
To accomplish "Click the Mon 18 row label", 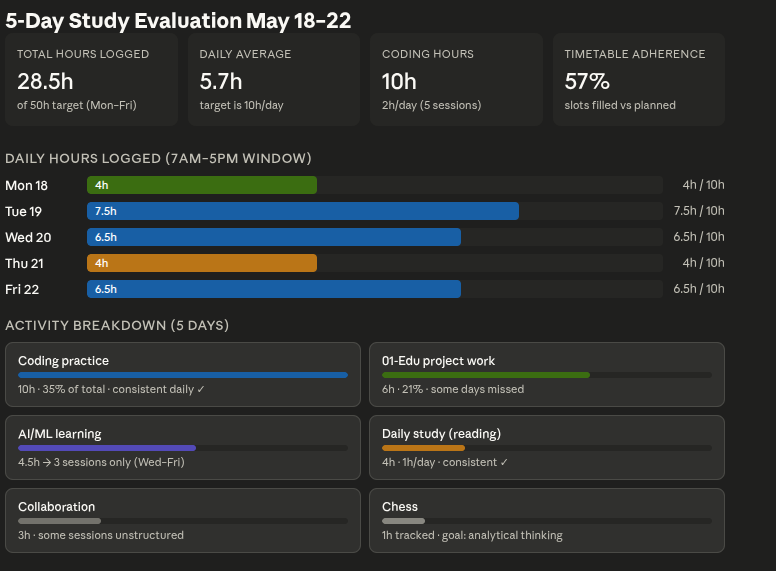I will tap(27, 186).
